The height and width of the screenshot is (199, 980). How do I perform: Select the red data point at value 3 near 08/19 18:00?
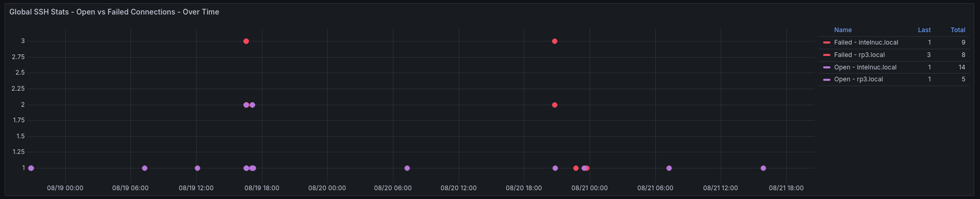tap(246, 41)
